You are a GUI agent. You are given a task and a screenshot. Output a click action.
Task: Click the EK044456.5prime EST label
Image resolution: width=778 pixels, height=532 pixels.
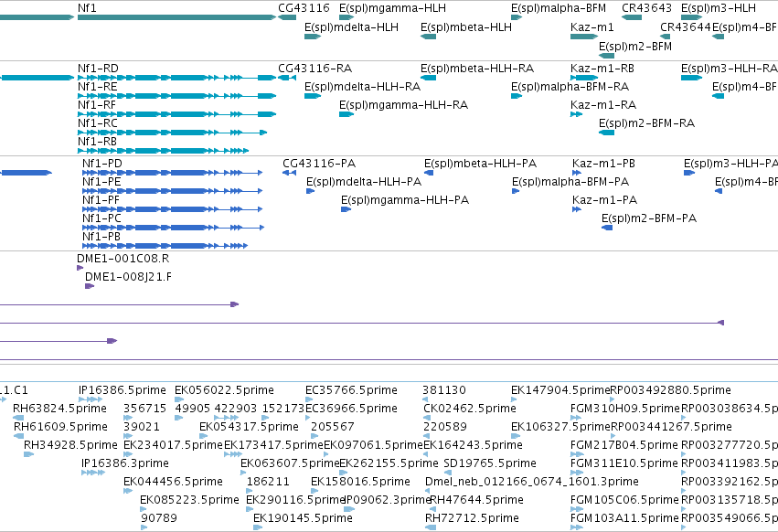coord(173,482)
